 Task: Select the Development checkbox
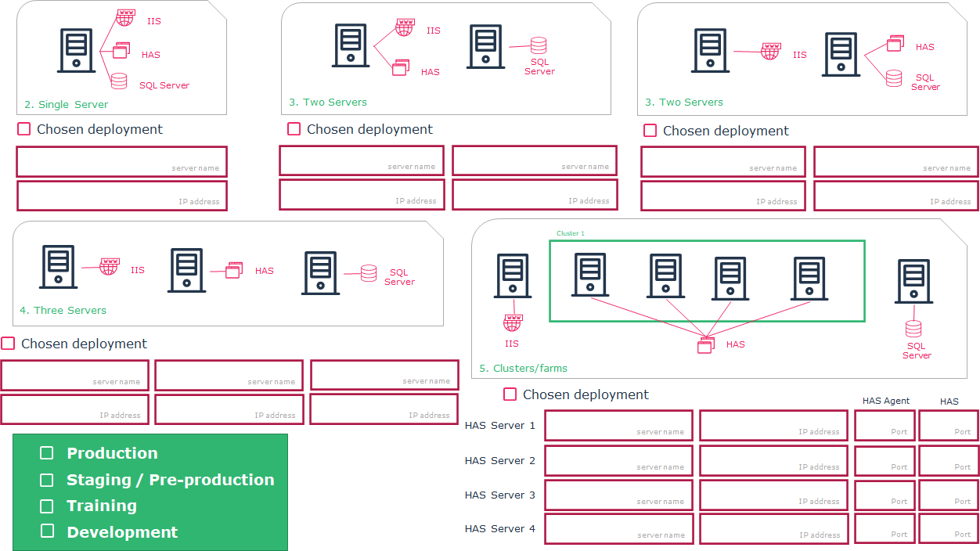[47, 531]
